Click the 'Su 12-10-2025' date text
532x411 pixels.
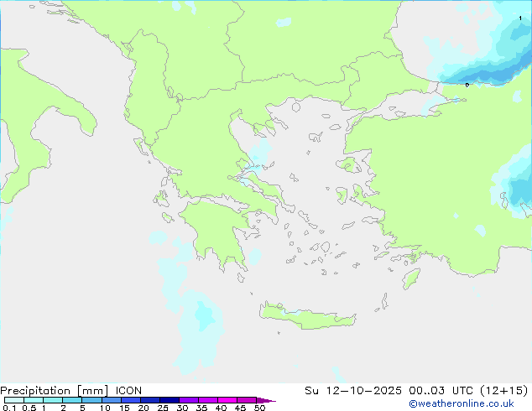point(353,391)
